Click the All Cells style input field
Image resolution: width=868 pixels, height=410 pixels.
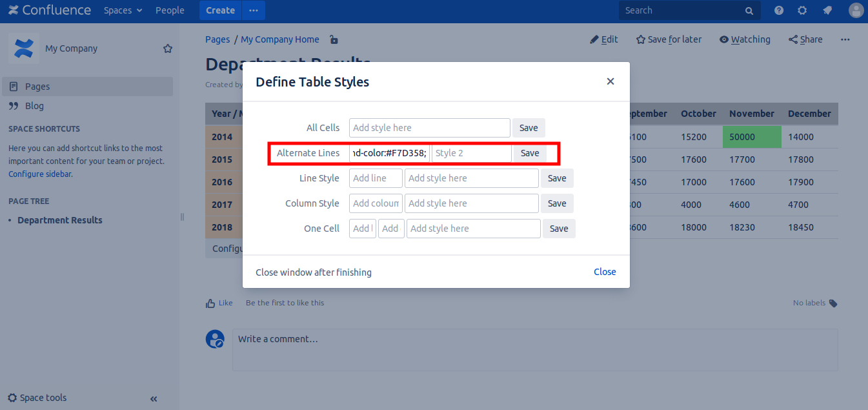coord(429,128)
